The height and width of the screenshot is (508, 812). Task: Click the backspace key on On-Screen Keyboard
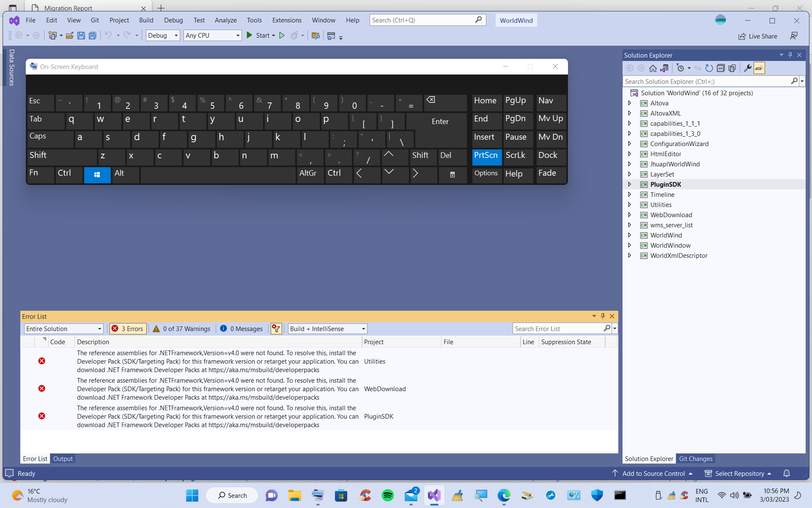coord(446,103)
